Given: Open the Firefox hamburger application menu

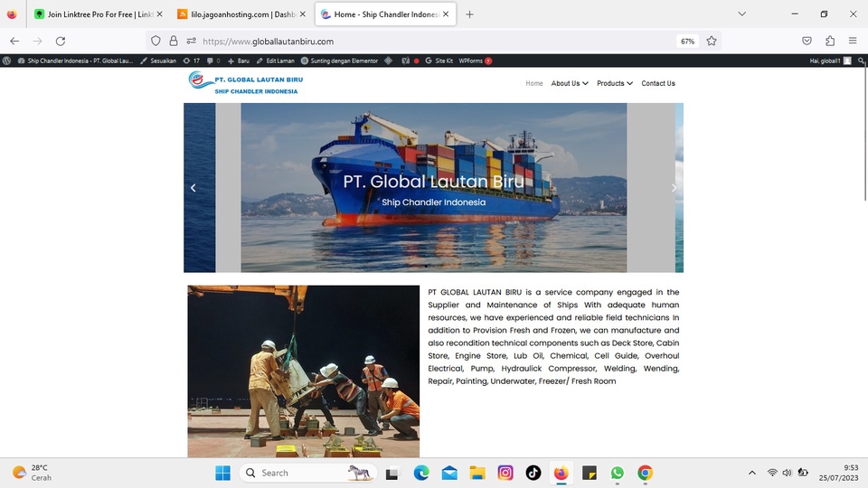Looking at the screenshot, I should coord(853,41).
